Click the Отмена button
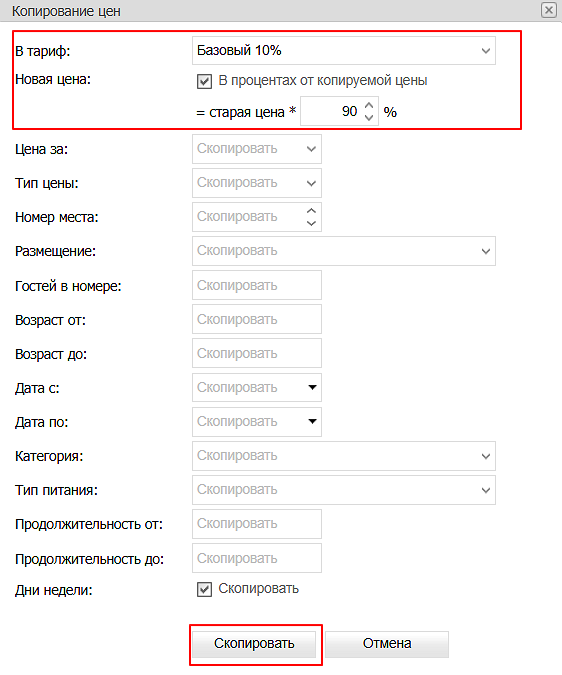This screenshot has height=675, width=562. [x=387, y=644]
